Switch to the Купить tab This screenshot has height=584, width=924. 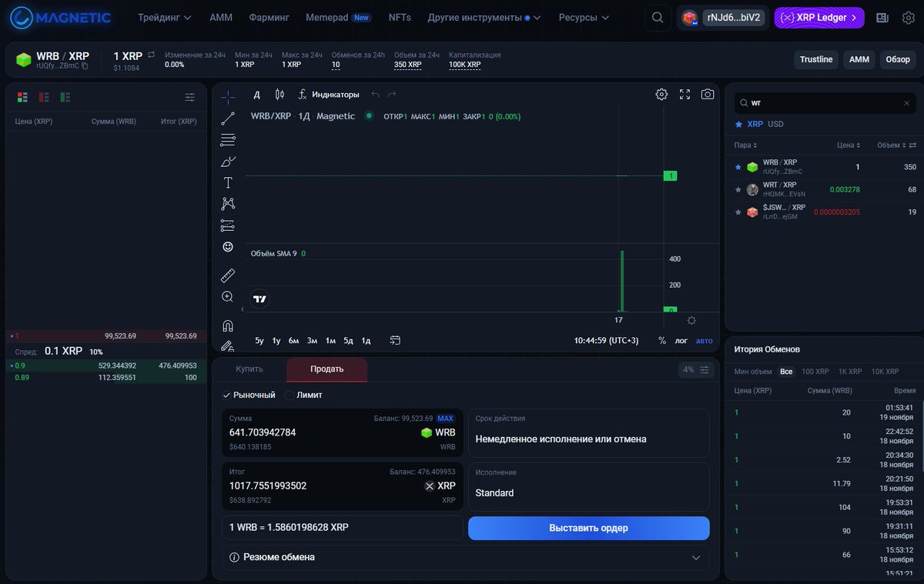[249, 369]
